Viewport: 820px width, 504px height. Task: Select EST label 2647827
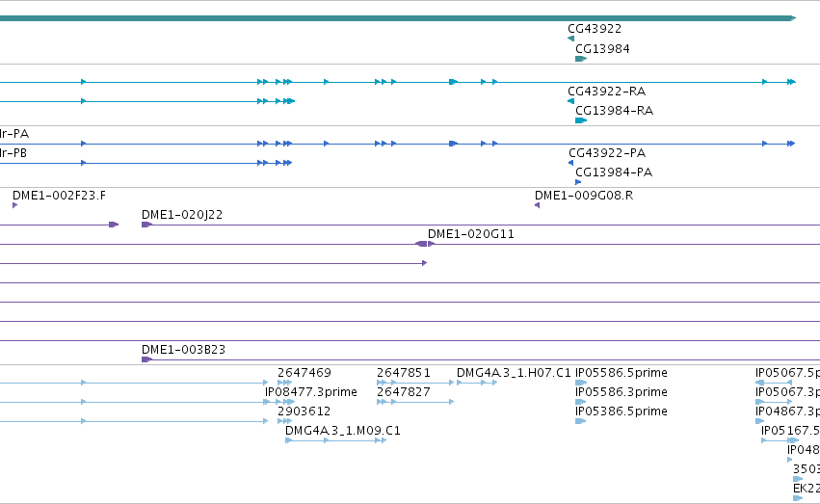404,392
